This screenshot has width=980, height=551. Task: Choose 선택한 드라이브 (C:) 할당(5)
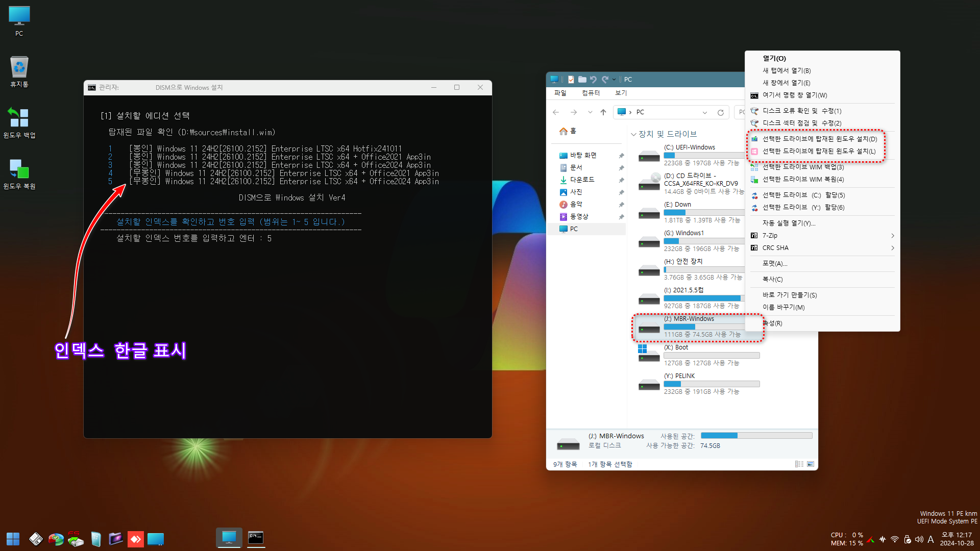click(822, 195)
